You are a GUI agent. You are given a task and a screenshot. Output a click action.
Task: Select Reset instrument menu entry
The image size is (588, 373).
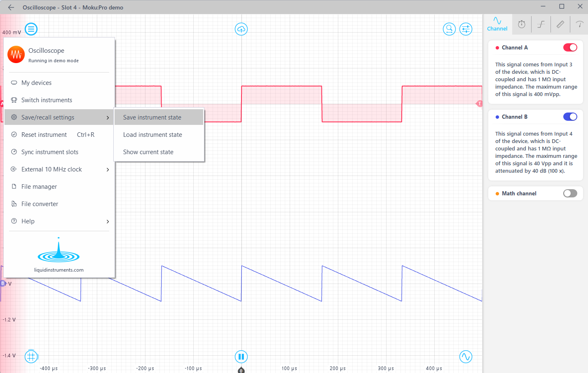60,135
